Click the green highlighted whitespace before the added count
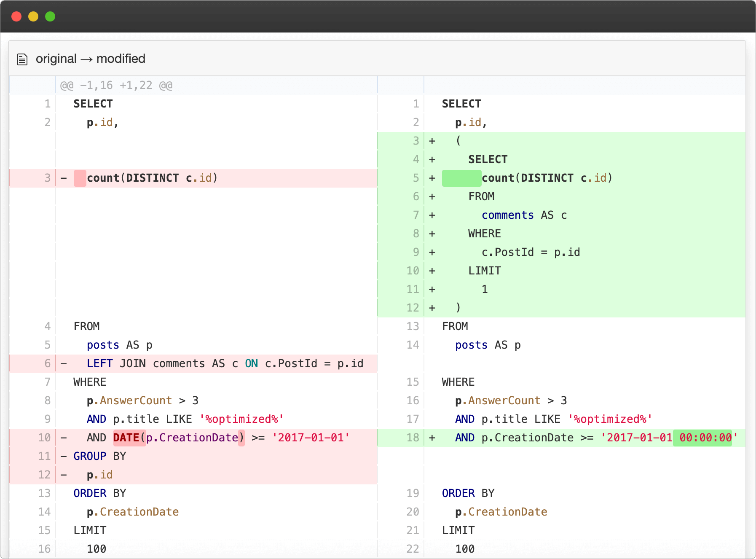This screenshot has height=559, width=756. pos(461,178)
